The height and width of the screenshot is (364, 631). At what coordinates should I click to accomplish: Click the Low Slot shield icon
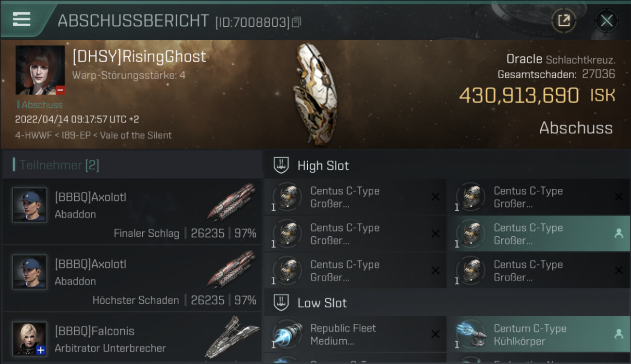pyautogui.click(x=281, y=302)
